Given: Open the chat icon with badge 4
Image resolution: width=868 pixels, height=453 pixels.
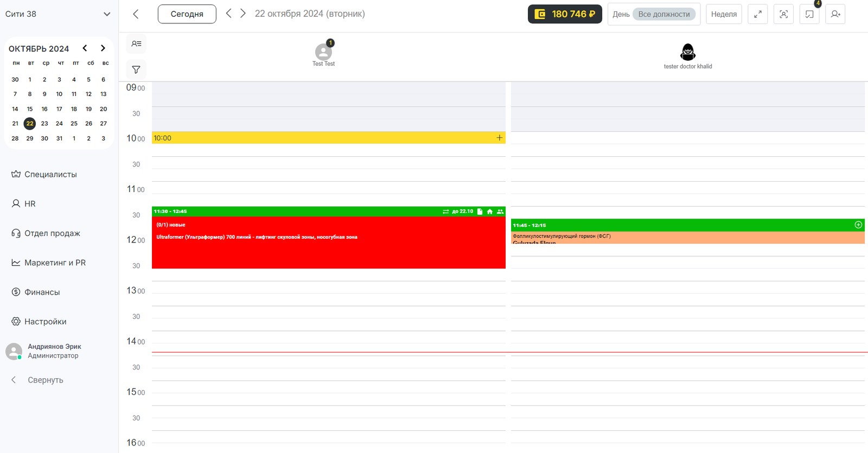Looking at the screenshot, I should 809,14.
